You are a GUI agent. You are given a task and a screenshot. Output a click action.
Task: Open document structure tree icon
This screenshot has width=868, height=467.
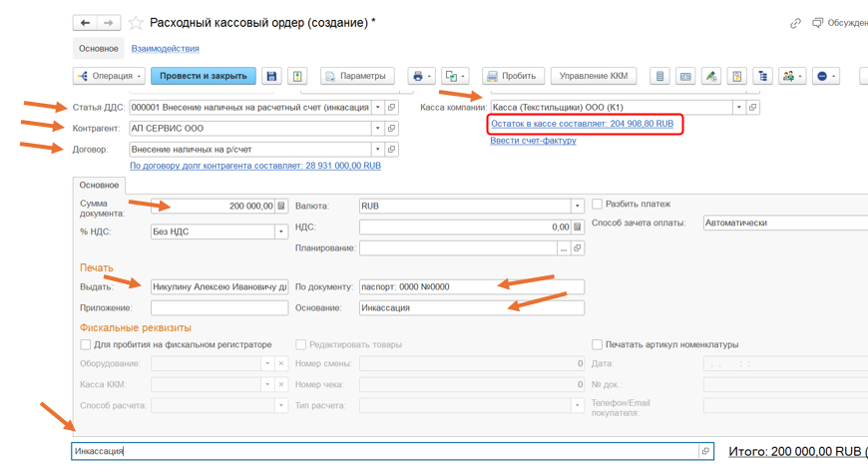[x=762, y=76]
